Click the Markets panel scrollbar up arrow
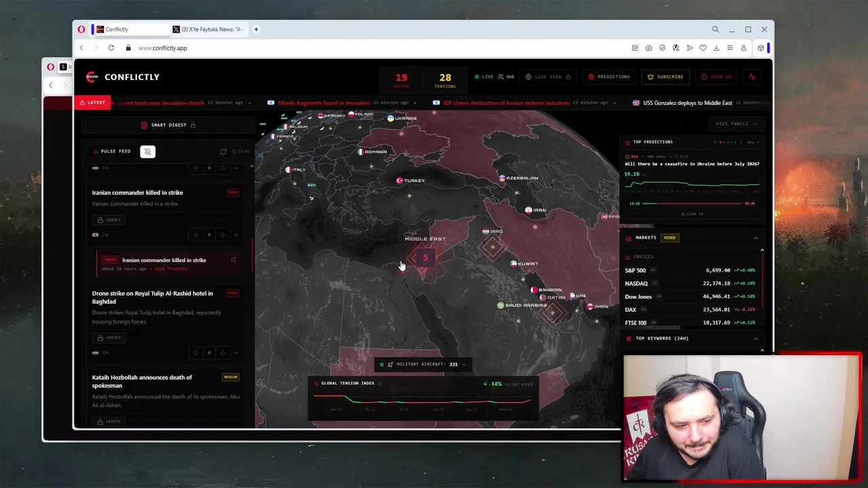868x488 pixels. (762, 251)
